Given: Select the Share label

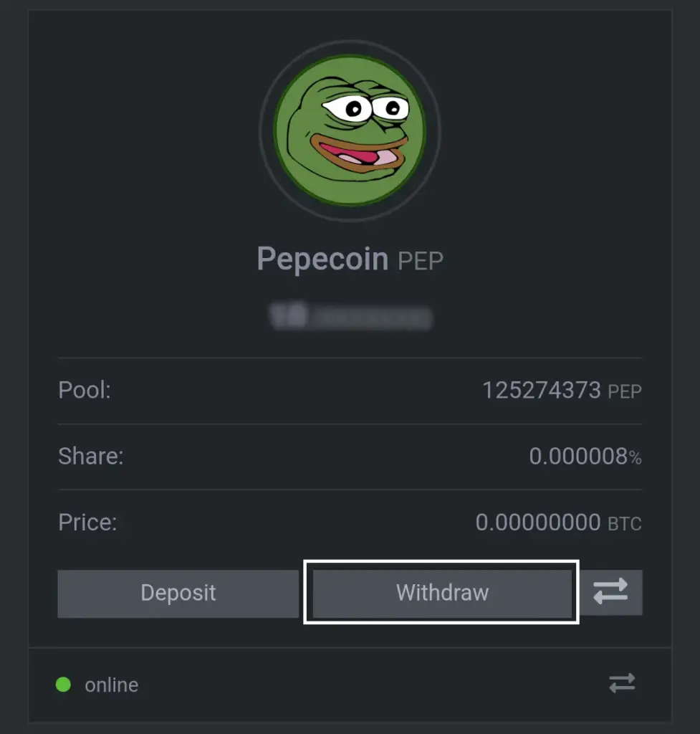Looking at the screenshot, I should click(x=91, y=456).
